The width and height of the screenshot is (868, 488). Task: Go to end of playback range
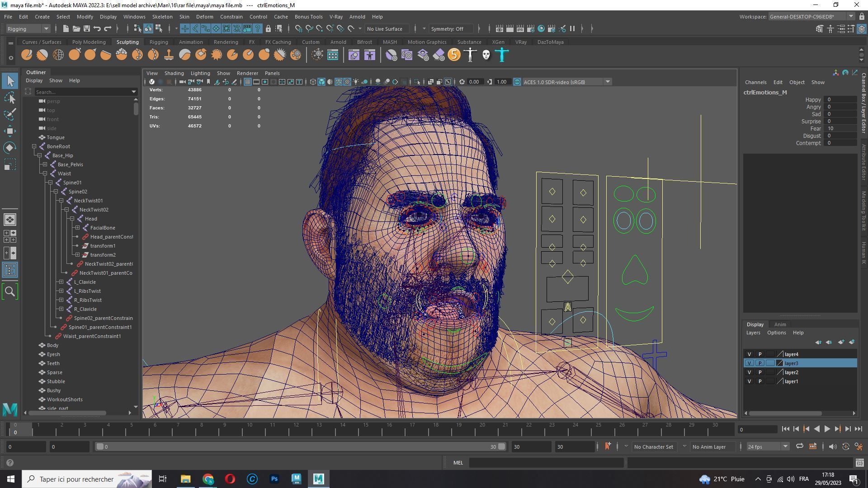point(859,429)
